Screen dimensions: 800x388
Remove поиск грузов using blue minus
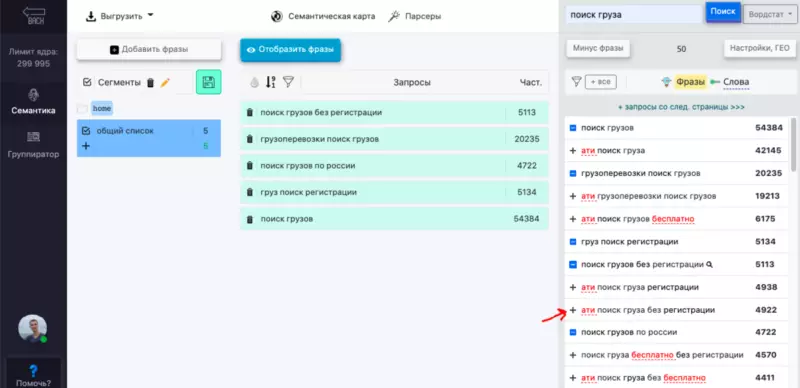[572, 128]
